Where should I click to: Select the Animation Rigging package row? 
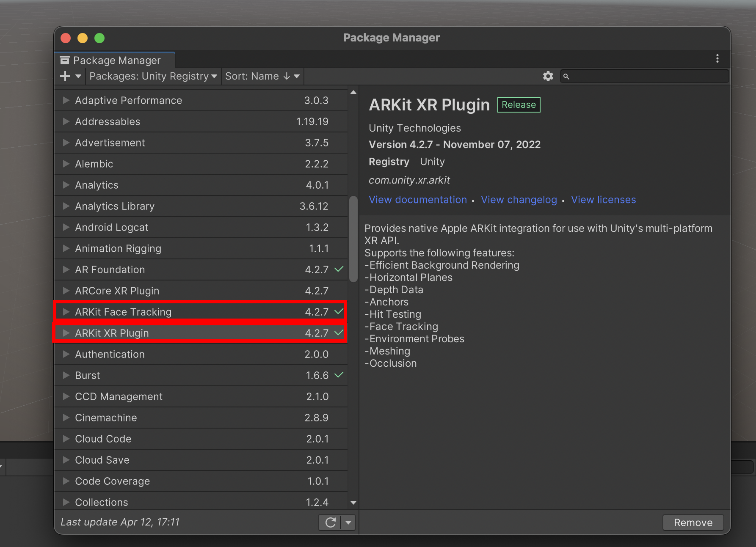click(201, 248)
